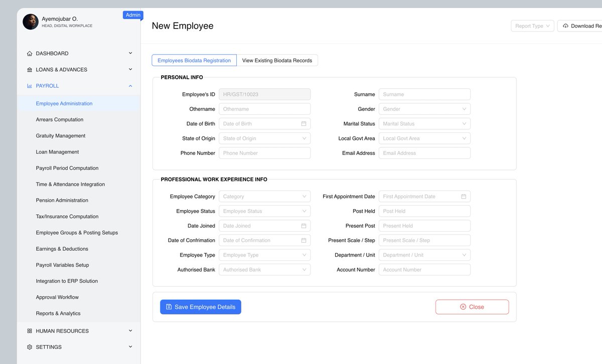Click the Email Address input field

click(424, 153)
